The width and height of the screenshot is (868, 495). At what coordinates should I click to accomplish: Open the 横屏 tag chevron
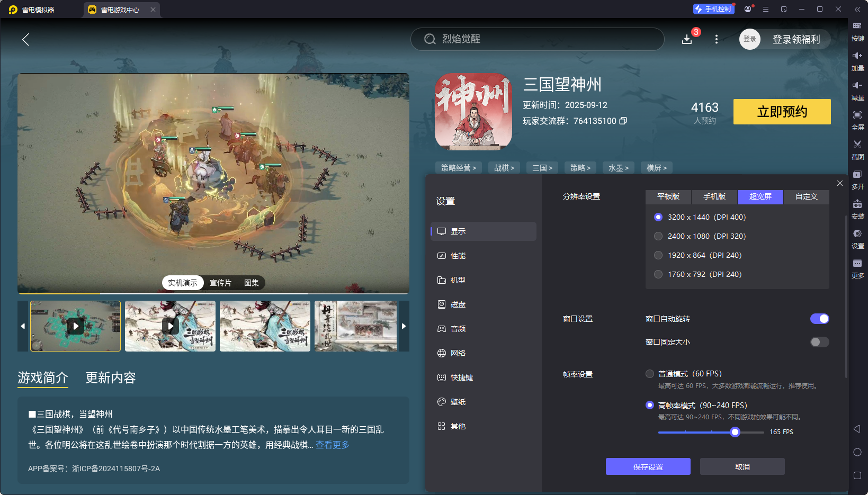click(x=656, y=167)
